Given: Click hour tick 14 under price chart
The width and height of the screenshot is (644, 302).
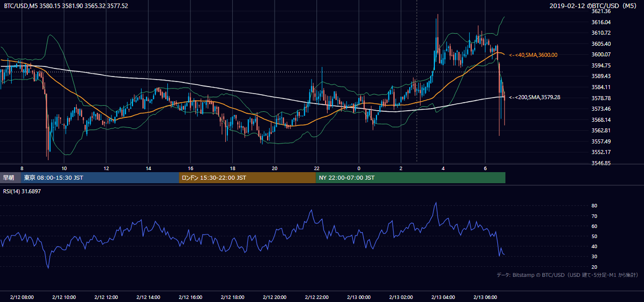Looking at the screenshot, I should 148,168.
